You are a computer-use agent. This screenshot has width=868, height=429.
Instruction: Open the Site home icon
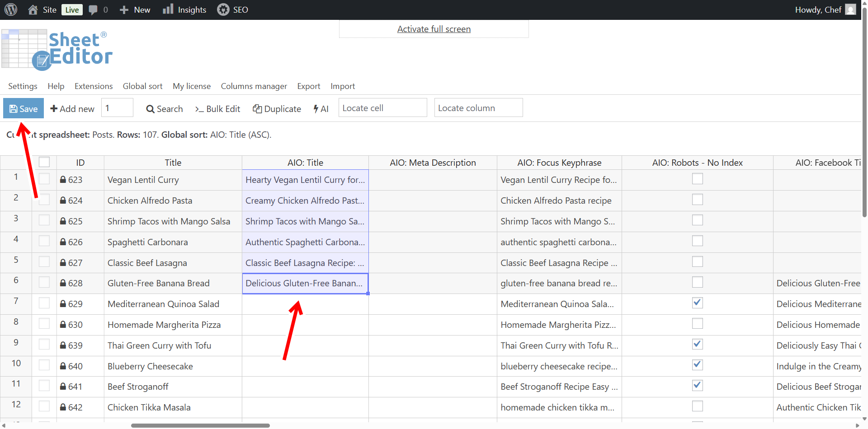point(33,9)
